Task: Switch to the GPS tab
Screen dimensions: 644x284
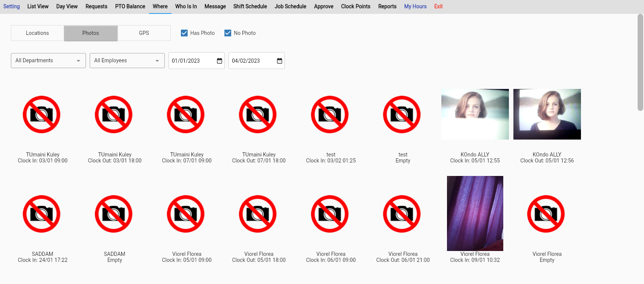Action: (x=144, y=33)
